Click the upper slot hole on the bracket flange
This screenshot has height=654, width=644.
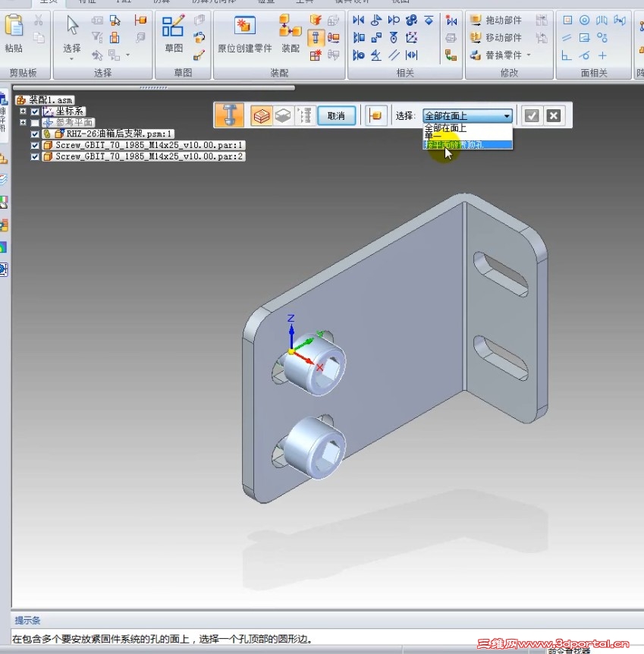coord(501,274)
